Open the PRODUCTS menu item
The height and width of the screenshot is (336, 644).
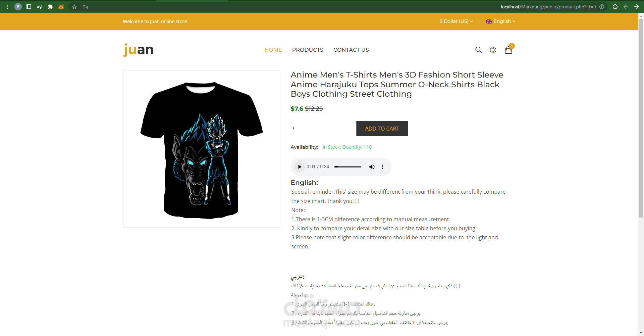click(308, 50)
